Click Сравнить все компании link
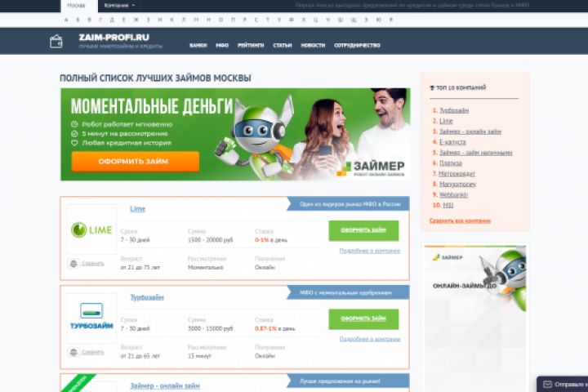Screen dimensions: 588x392 [460, 220]
